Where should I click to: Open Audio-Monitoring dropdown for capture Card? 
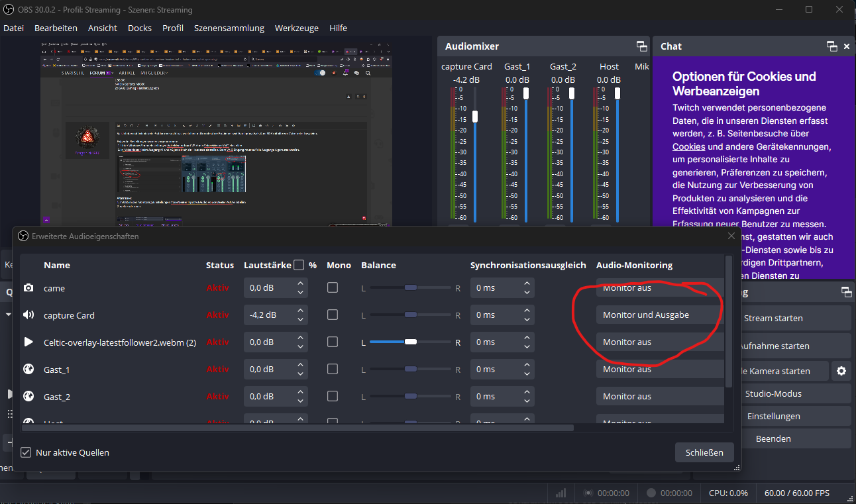(659, 315)
